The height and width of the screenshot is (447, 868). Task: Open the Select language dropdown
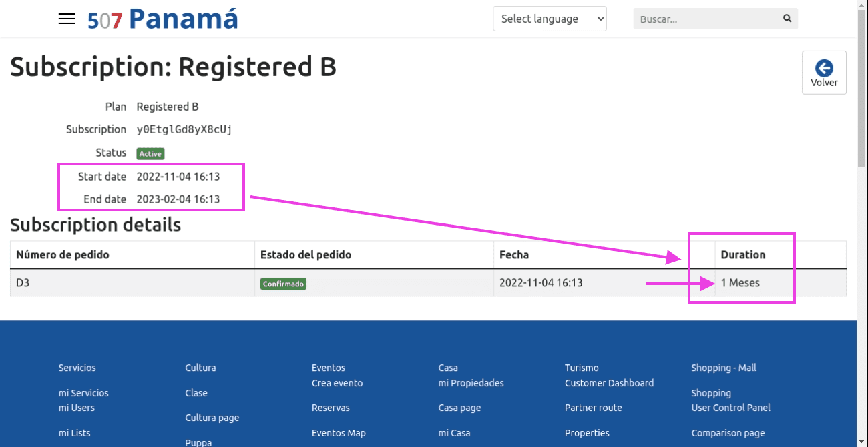[550, 19]
